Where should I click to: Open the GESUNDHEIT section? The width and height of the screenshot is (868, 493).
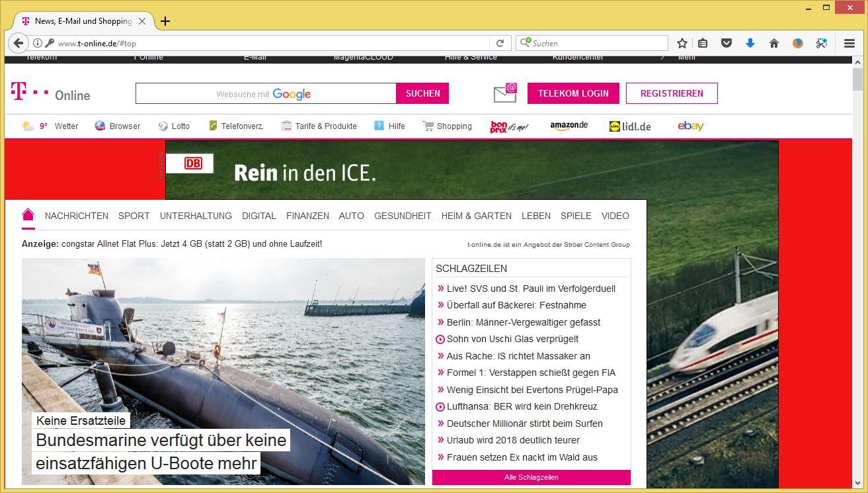403,216
